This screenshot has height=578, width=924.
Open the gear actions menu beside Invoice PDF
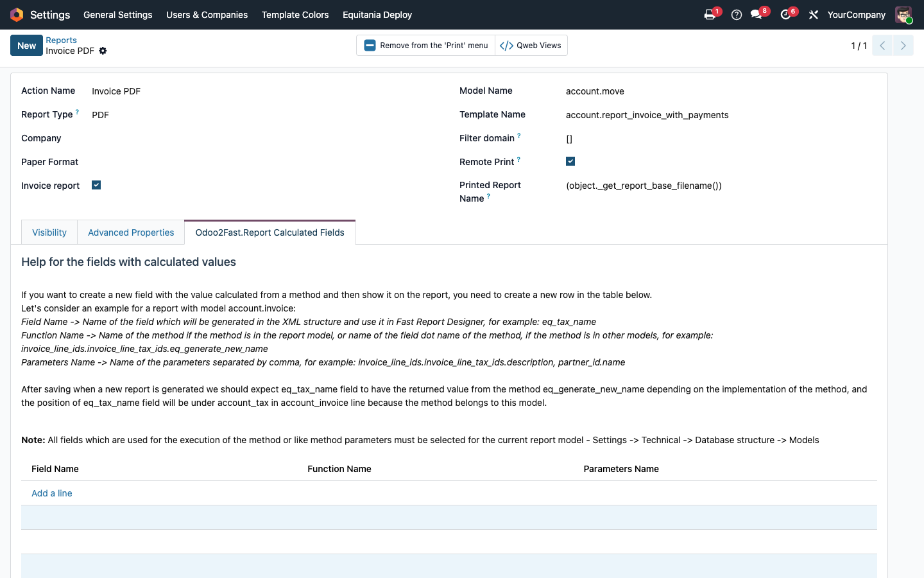(x=103, y=51)
